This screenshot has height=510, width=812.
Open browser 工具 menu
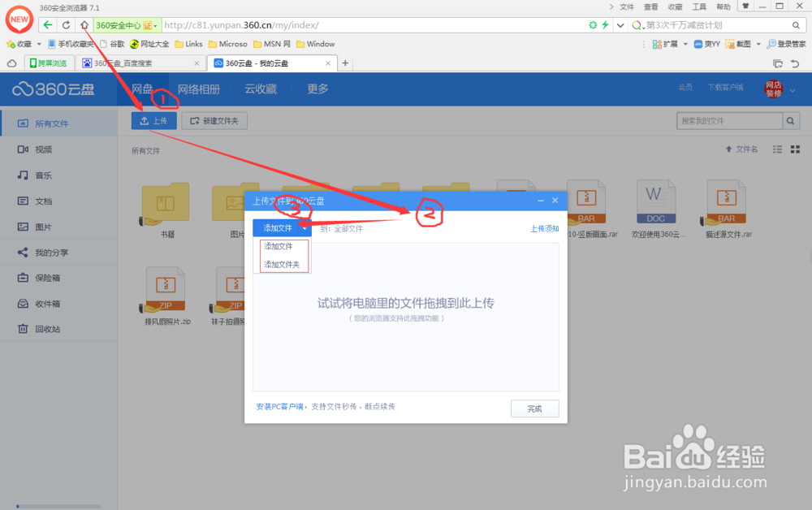point(699,6)
